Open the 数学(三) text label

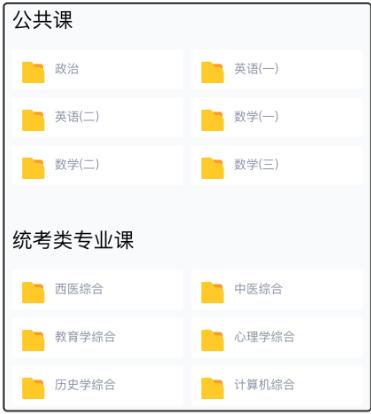click(x=256, y=164)
